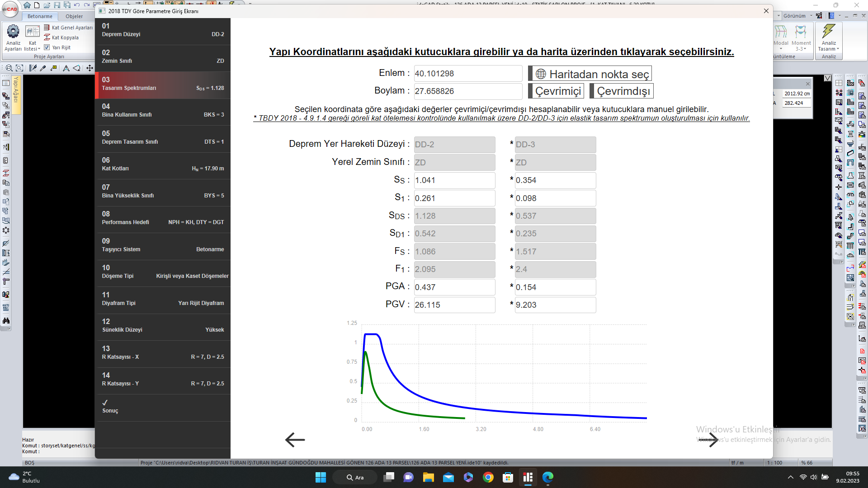
Task: Open the Görünüm dropdown menu
Action: pos(797,16)
